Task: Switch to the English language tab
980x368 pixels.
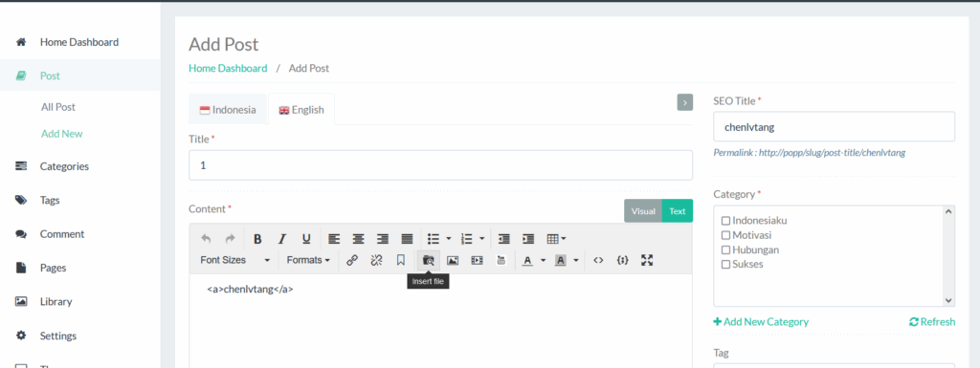Action: click(301, 110)
